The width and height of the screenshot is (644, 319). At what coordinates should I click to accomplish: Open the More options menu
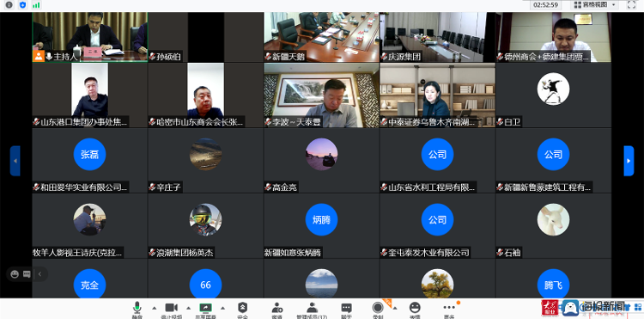pos(449,310)
